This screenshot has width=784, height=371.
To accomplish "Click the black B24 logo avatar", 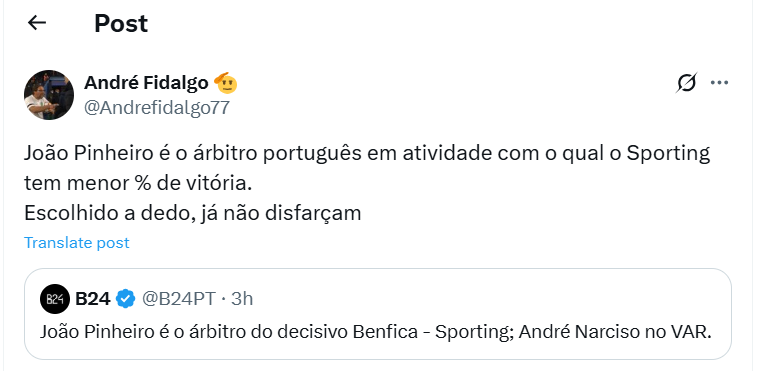I will tap(55, 299).
